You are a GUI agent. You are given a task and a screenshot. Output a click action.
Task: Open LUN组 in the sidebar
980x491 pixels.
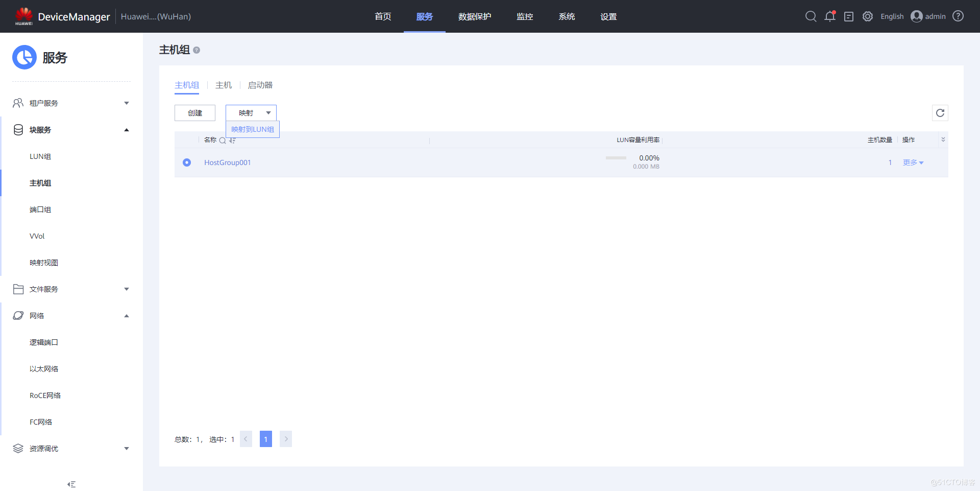tap(40, 156)
